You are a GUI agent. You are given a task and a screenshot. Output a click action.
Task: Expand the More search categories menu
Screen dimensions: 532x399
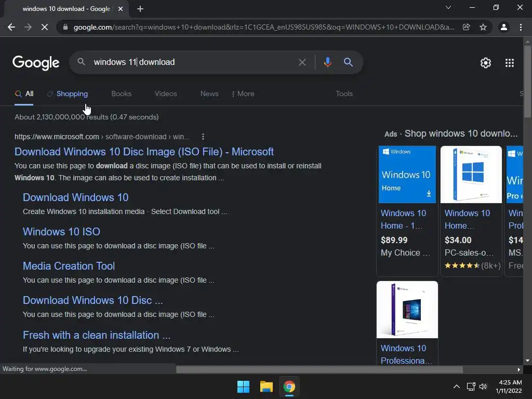point(243,94)
